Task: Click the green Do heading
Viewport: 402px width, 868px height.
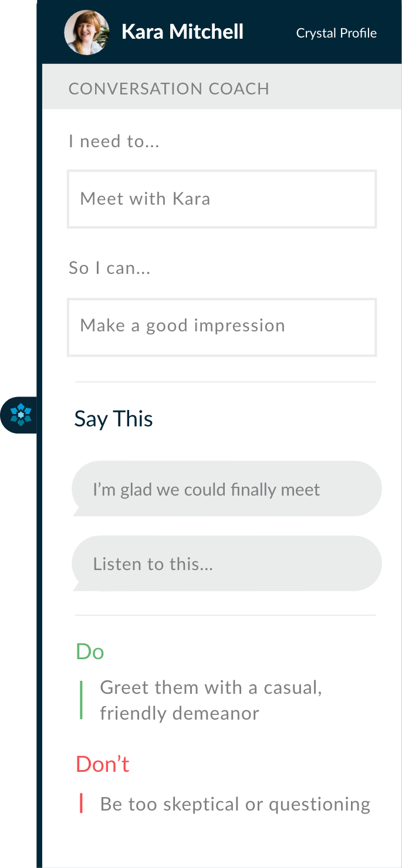Action: point(90,652)
